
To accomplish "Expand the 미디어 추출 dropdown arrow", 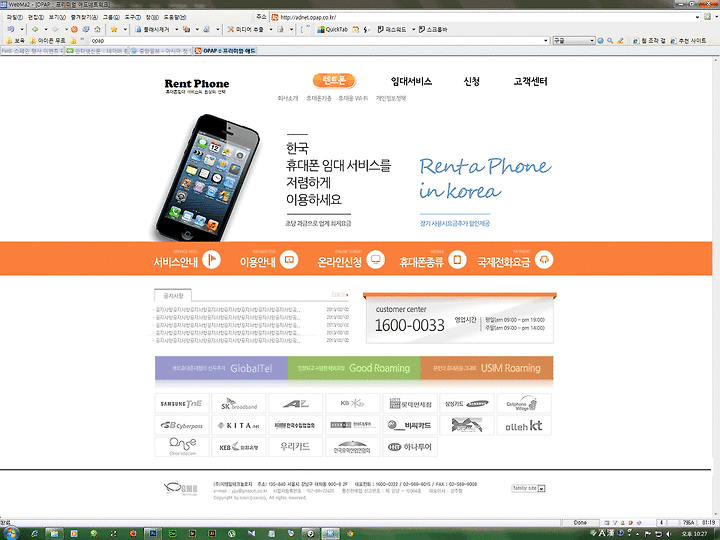I will click(x=270, y=29).
